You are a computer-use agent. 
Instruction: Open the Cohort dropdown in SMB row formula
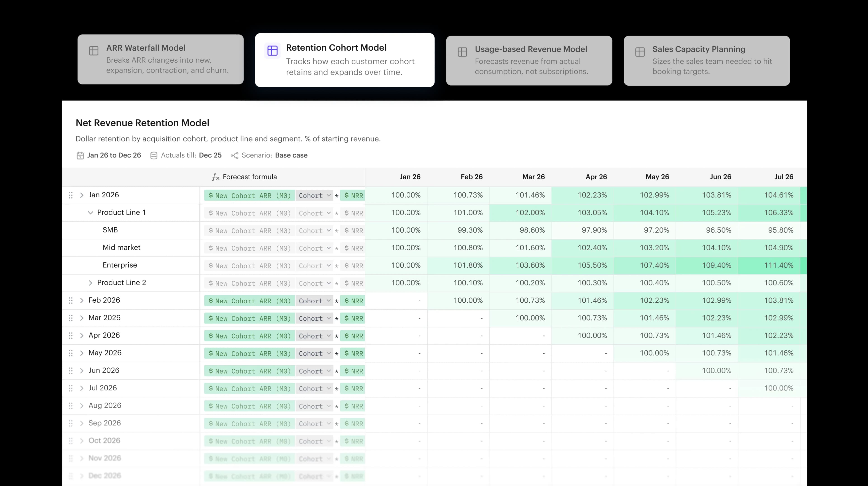(x=314, y=231)
